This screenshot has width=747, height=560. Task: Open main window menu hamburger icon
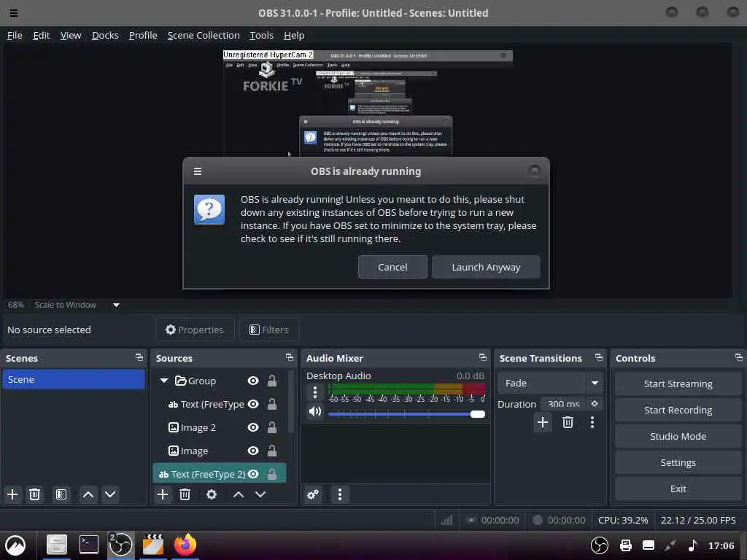14,13
